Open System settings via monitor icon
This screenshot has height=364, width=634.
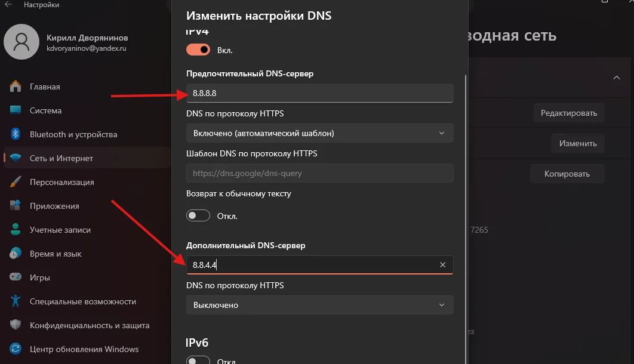[16, 110]
